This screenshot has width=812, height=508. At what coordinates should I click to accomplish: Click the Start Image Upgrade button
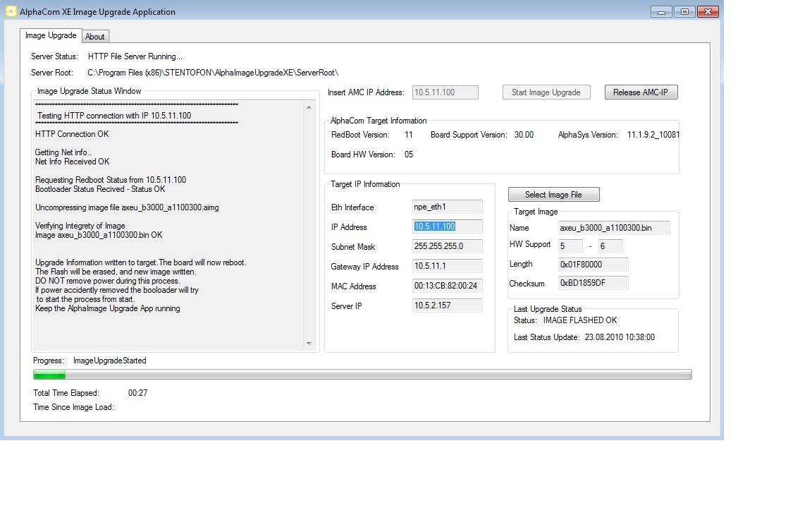pyautogui.click(x=546, y=92)
